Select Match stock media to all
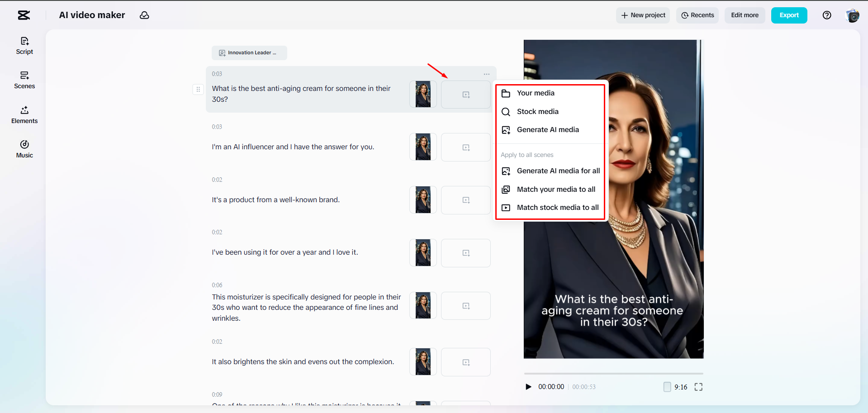The height and width of the screenshot is (413, 868). tap(550, 208)
